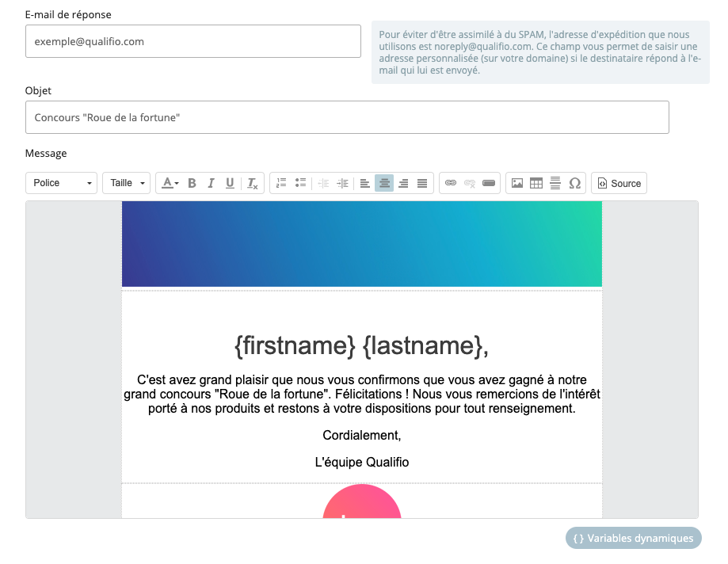Open the text color picker
Viewport: 728px width, 564px height.
(x=170, y=183)
